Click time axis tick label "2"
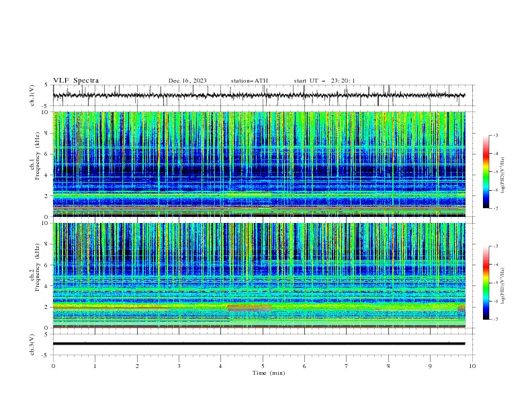 pos(137,366)
